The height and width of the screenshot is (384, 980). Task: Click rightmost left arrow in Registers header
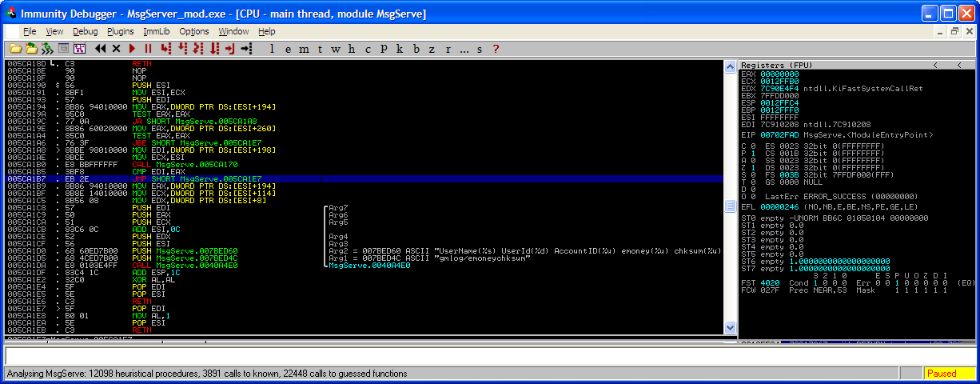pyautogui.click(x=959, y=65)
